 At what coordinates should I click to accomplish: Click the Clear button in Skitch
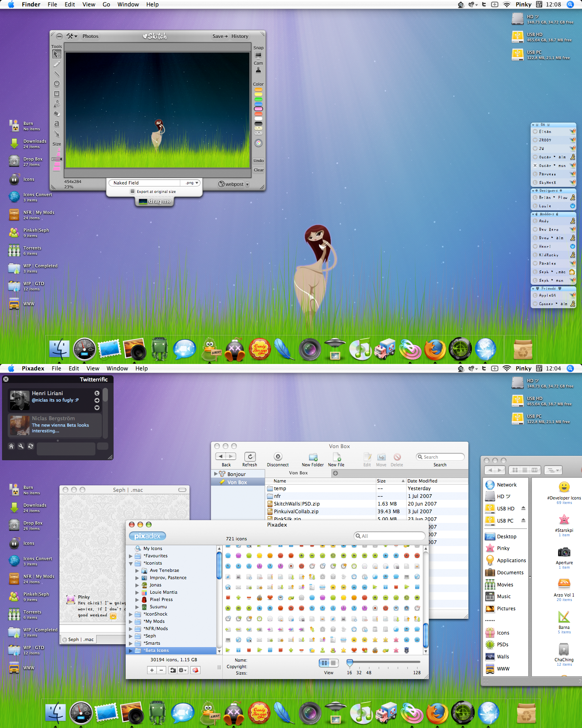click(x=259, y=170)
